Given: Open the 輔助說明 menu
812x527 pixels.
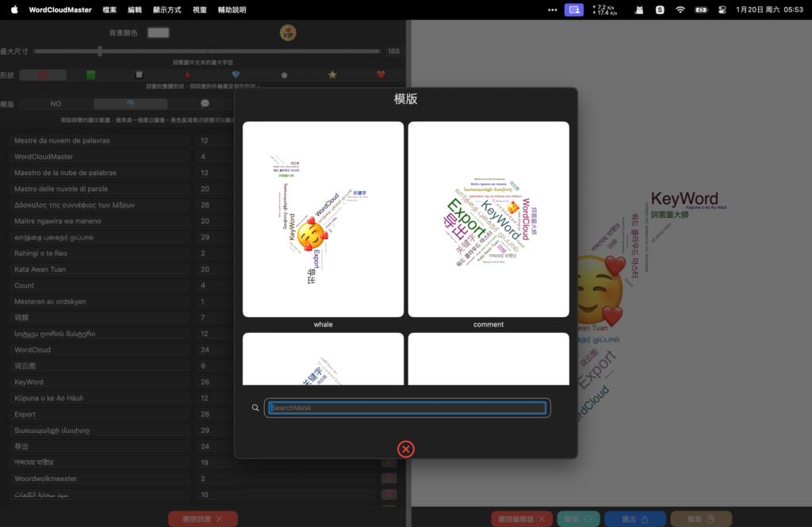Looking at the screenshot, I should click(232, 10).
